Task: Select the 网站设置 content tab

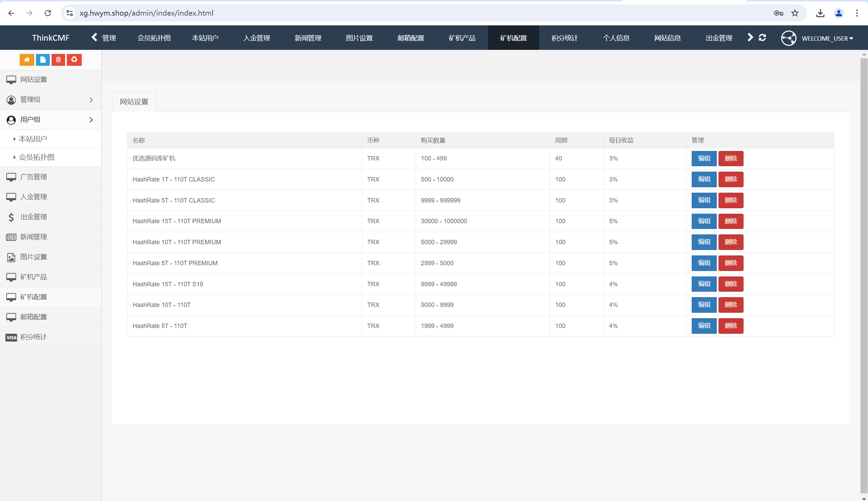Action: click(134, 102)
